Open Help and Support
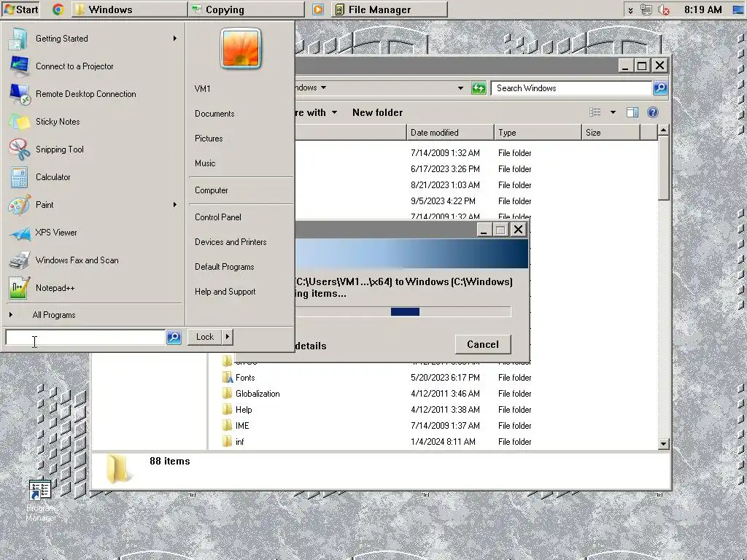 pyautogui.click(x=225, y=292)
